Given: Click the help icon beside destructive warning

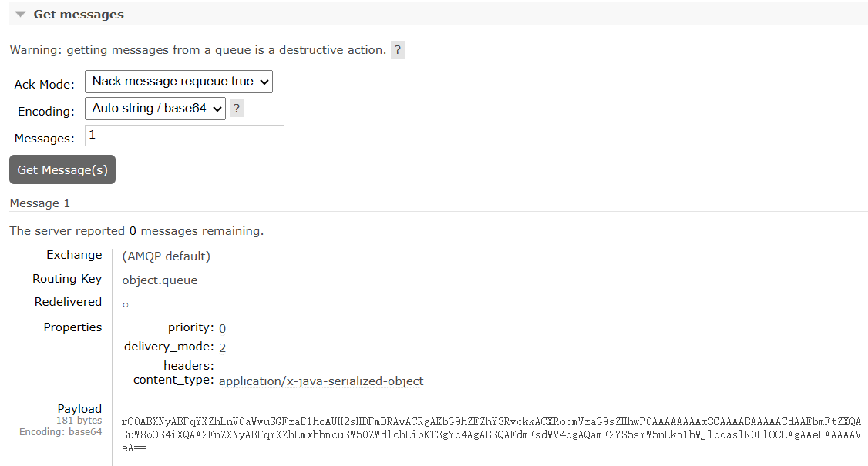Looking at the screenshot, I should (397, 50).
